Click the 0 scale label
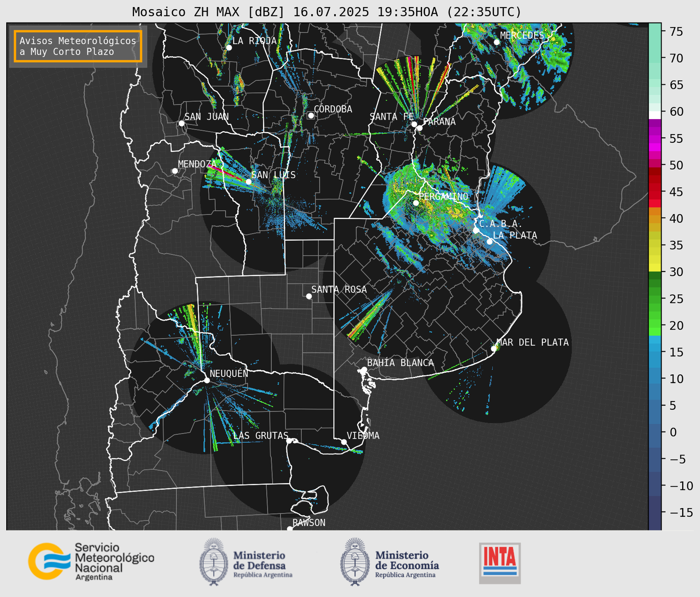Image resolution: width=700 pixels, height=597 pixels. click(x=672, y=433)
